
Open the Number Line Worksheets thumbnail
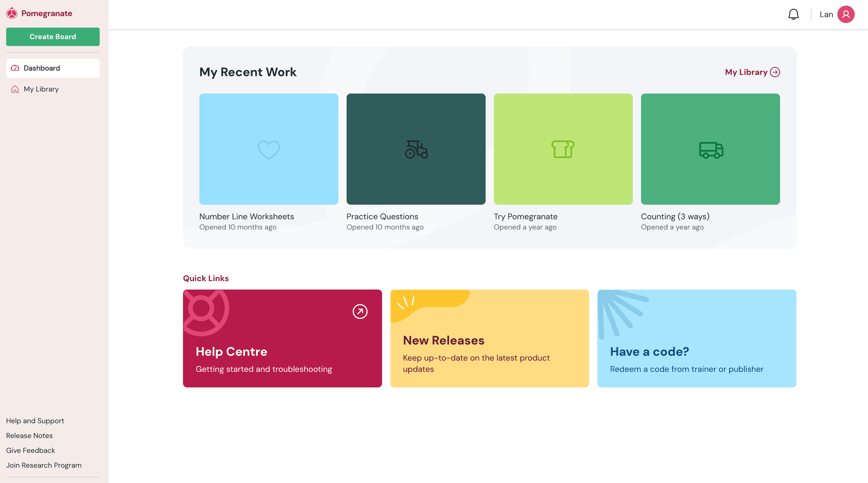(269, 149)
